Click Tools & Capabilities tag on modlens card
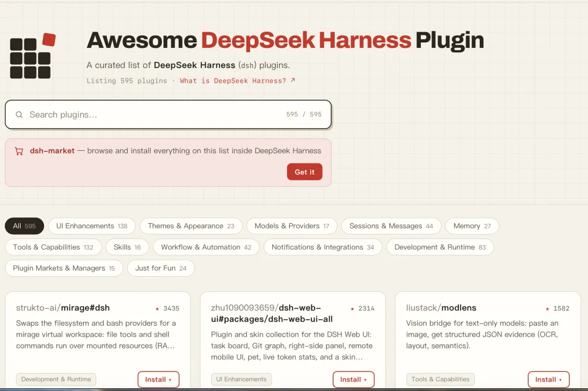 pyautogui.click(x=440, y=380)
